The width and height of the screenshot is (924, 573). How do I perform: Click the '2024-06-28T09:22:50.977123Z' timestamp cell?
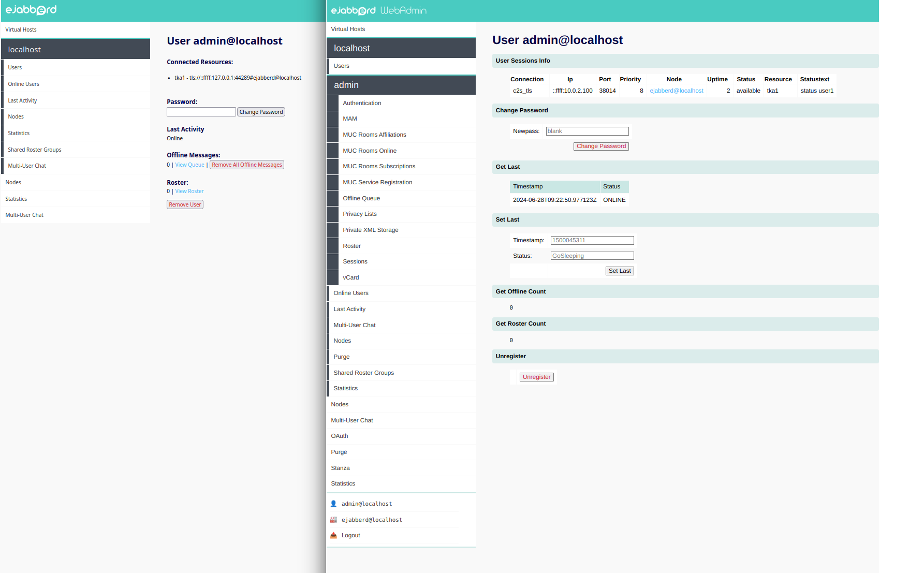coord(554,200)
